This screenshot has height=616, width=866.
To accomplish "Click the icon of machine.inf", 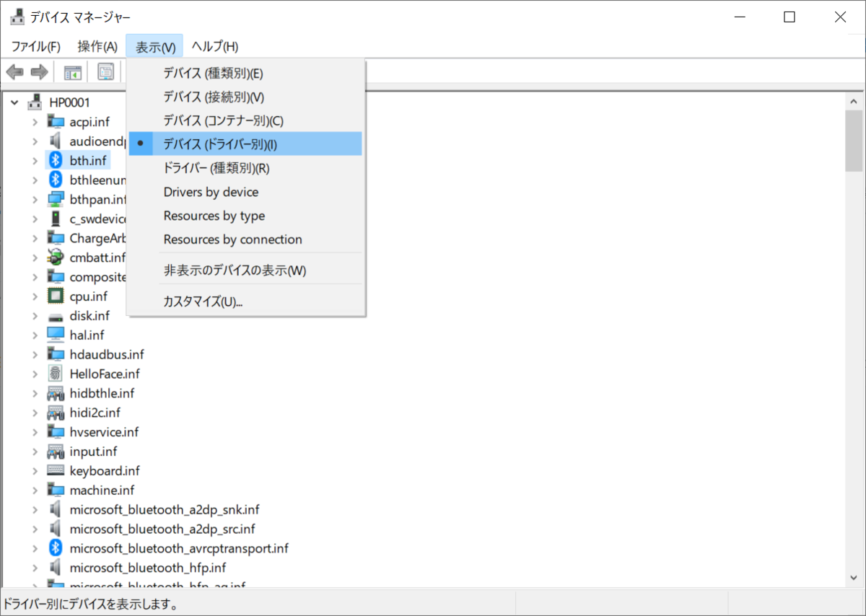I will (56, 490).
